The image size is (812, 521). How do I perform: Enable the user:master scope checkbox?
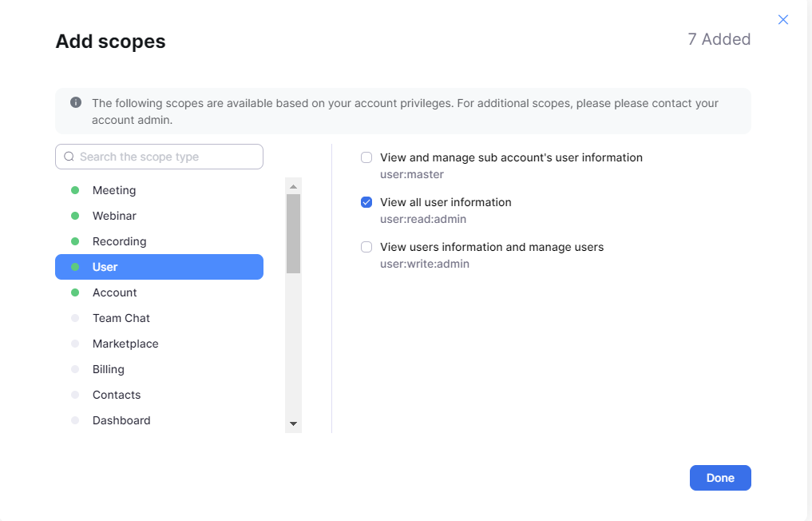(x=366, y=157)
